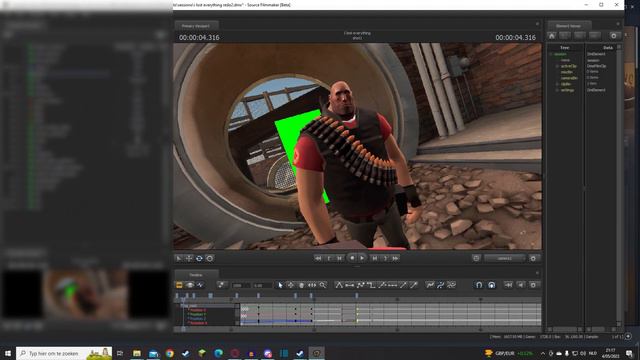Select the viewport move manipulator tool
640x360 pixels.
tap(189, 258)
